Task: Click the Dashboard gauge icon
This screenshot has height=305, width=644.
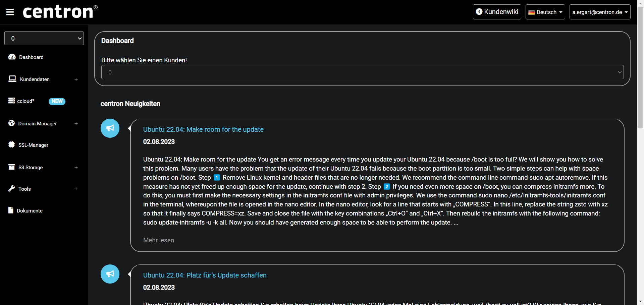Action: (12, 57)
